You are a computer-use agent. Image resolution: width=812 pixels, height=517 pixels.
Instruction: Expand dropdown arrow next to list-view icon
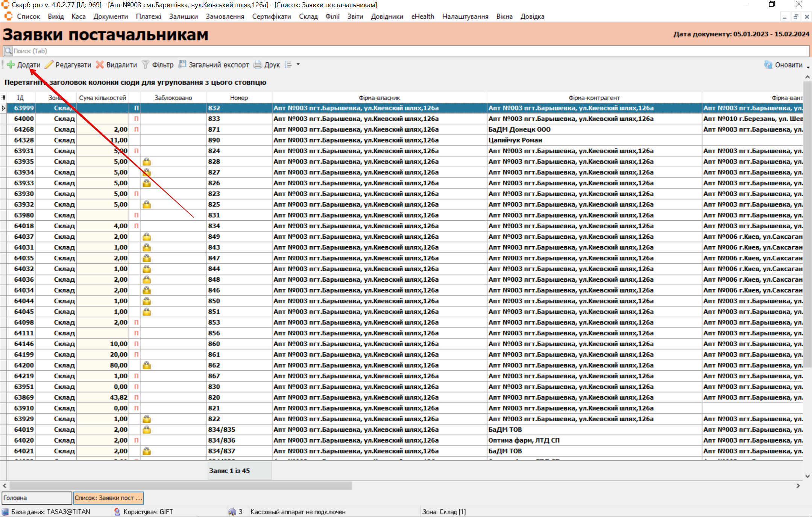tap(298, 65)
